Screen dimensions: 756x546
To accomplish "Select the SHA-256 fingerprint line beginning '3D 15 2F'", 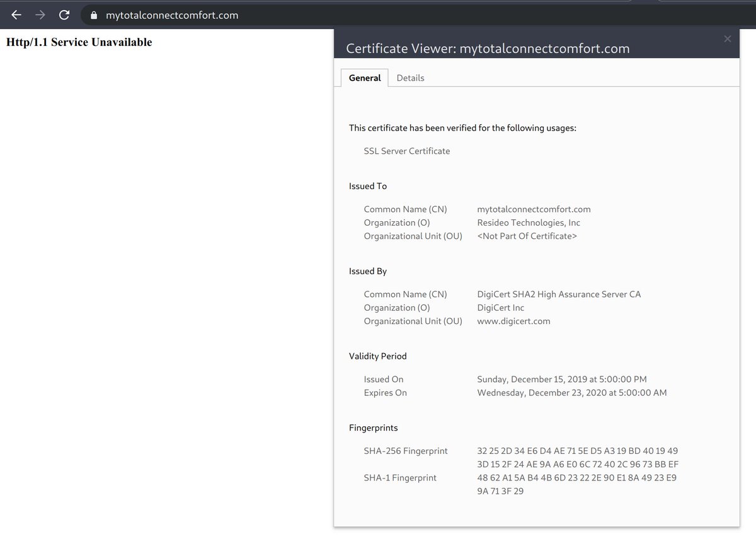I will [x=578, y=465].
